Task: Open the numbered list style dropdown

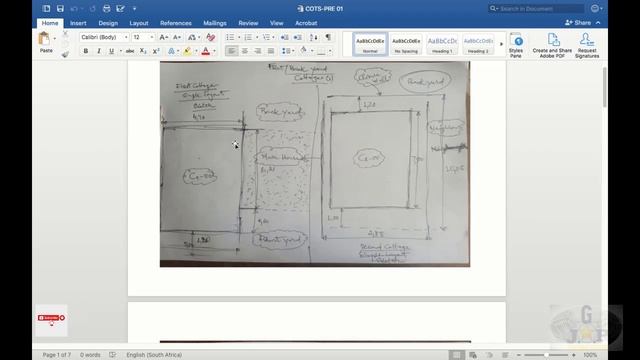Action: [257, 37]
